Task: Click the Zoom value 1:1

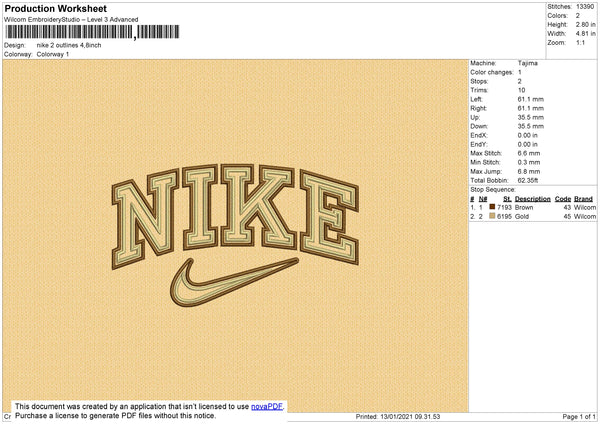Action: click(x=580, y=42)
